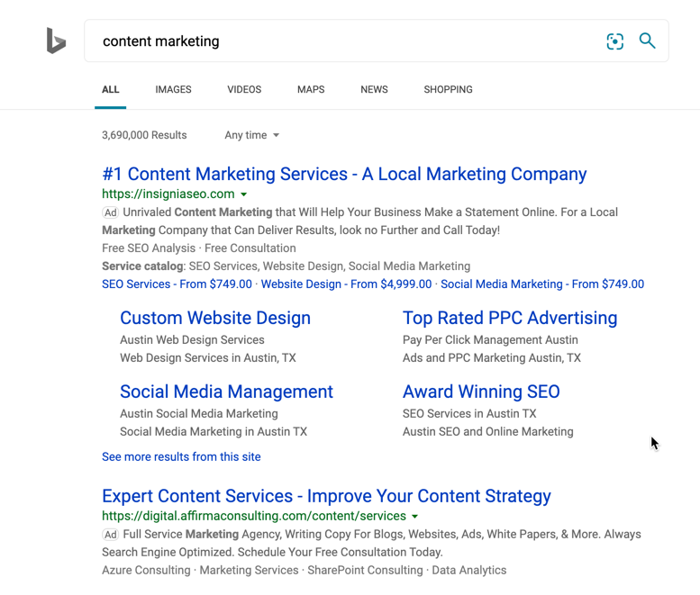
Task: Click 'Austin Social Media Marketing' text
Action: pyautogui.click(x=199, y=413)
